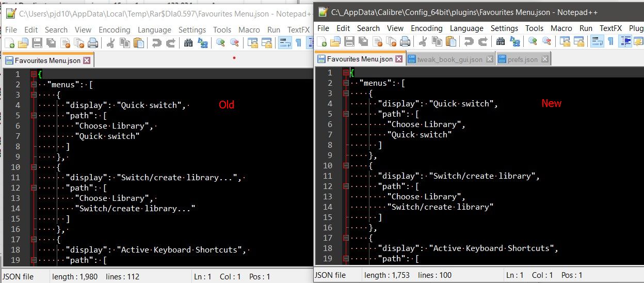Image resolution: width=644 pixels, height=283 pixels.
Task: Click Zoom Out icon in Old window
Action: pyautogui.click(x=234, y=43)
